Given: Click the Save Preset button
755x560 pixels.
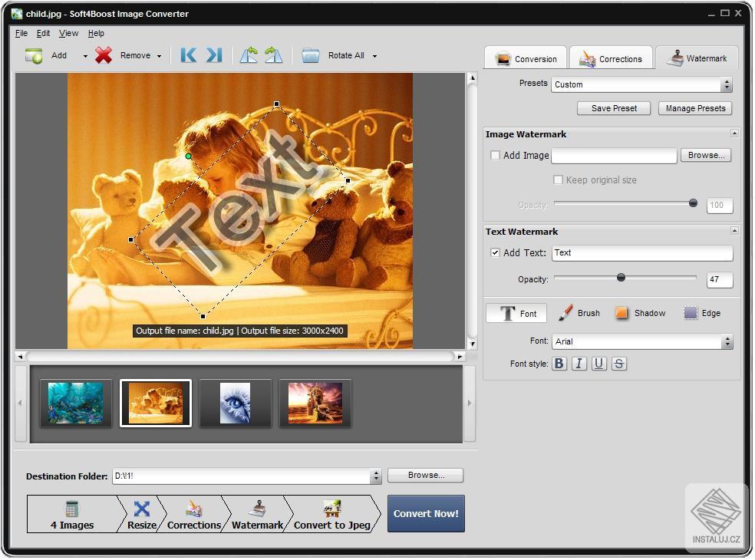Looking at the screenshot, I should pos(613,108).
